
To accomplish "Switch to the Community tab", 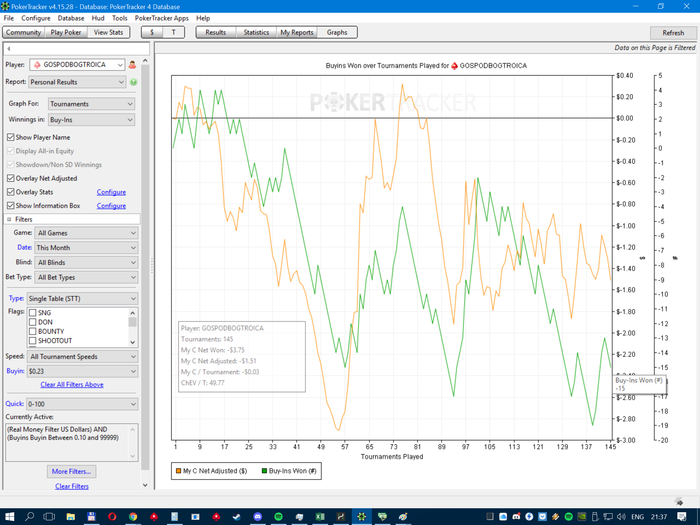I will pyautogui.click(x=23, y=33).
